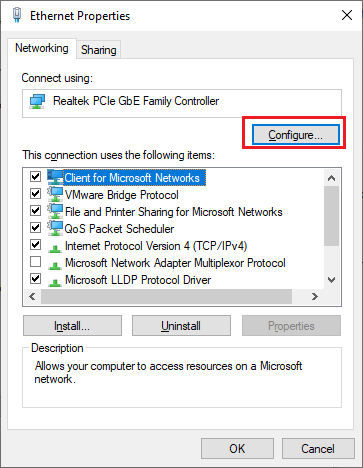Click the VMware Bridge Protocol icon
Screen dimensions: 363x468
coord(55,194)
